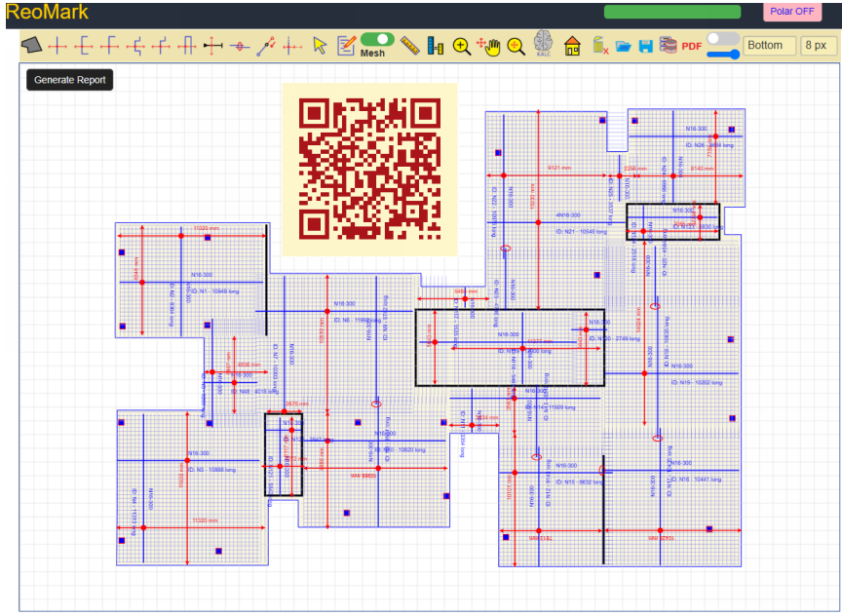The height and width of the screenshot is (616, 842).
Task: Click the '5484 mm' dimension text
Action: pos(466,291)
